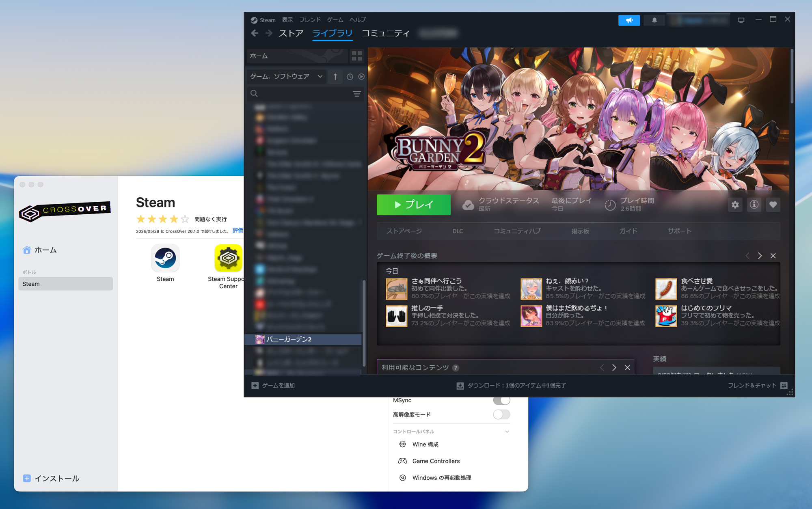Click the 評価 link in CrossOver

(x=238, y=231)
